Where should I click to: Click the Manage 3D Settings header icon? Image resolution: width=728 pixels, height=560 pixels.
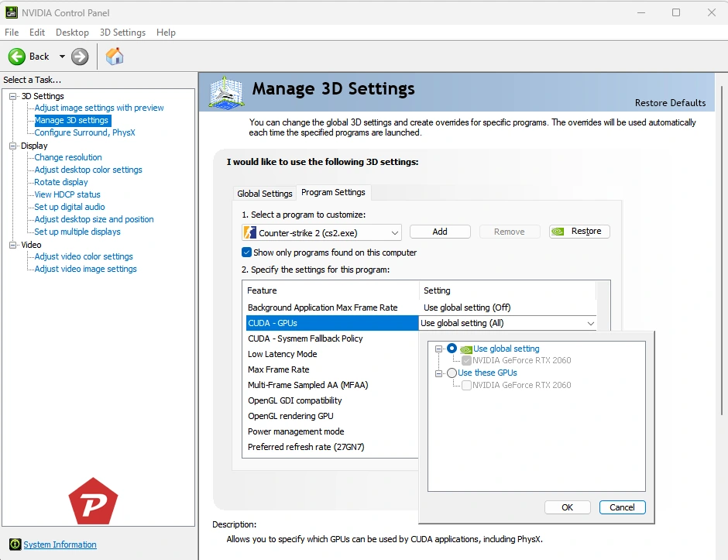226,92
